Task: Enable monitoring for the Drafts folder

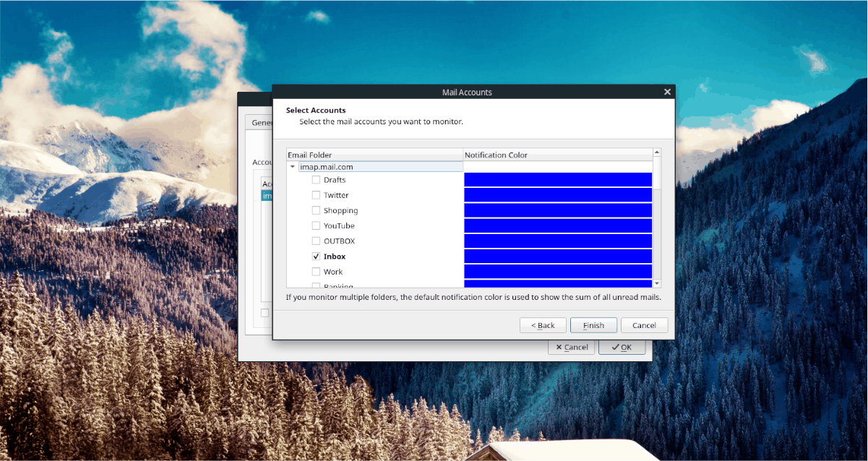Action: click(316, 180)
